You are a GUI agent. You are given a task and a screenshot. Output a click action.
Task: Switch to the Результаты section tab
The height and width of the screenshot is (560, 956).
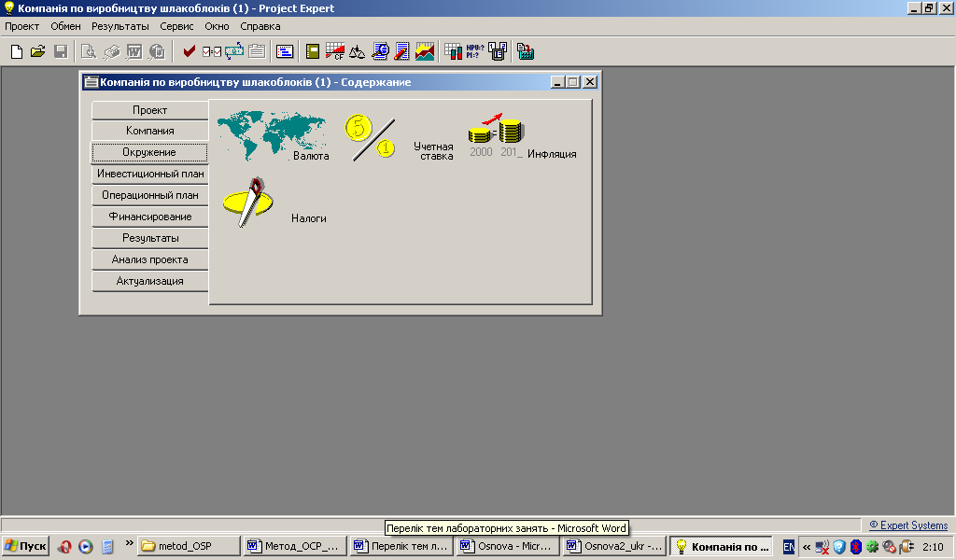coord(150,238)
